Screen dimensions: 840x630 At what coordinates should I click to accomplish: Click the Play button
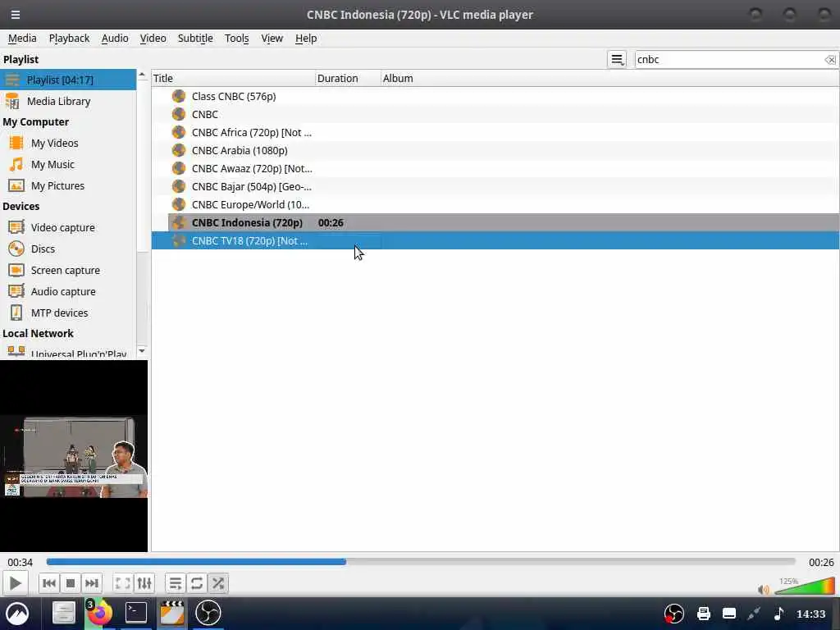(15, 583)
